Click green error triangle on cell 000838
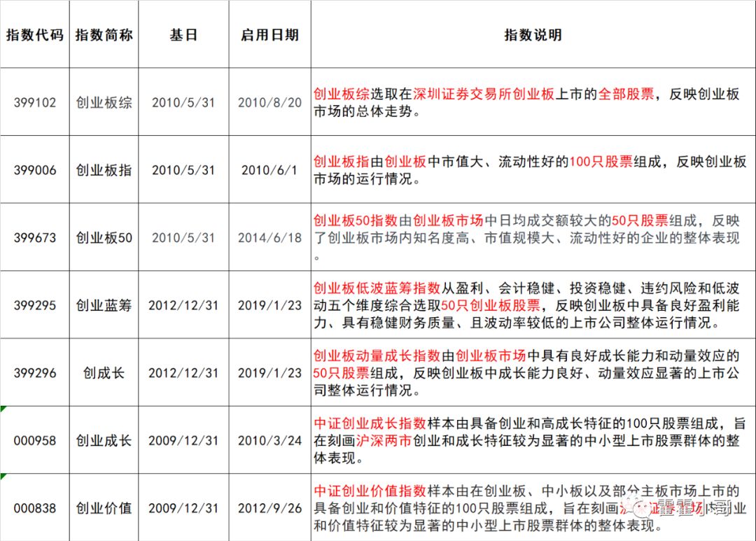The image size is (756, 541). (3, 477)
